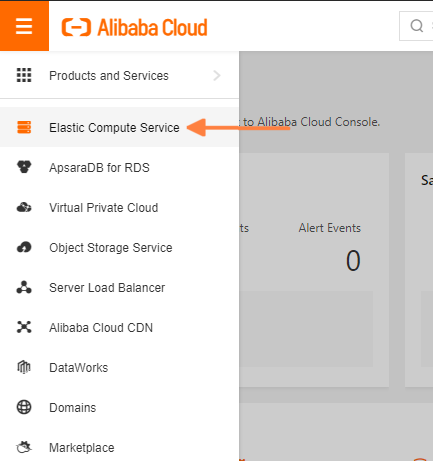Click the ApsaraDB for RDS icon
This screenshot has height=461, width=433.
[x=24, y=167]
